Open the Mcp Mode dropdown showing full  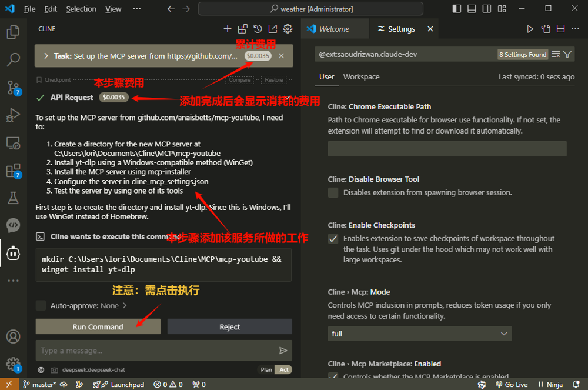419,334
